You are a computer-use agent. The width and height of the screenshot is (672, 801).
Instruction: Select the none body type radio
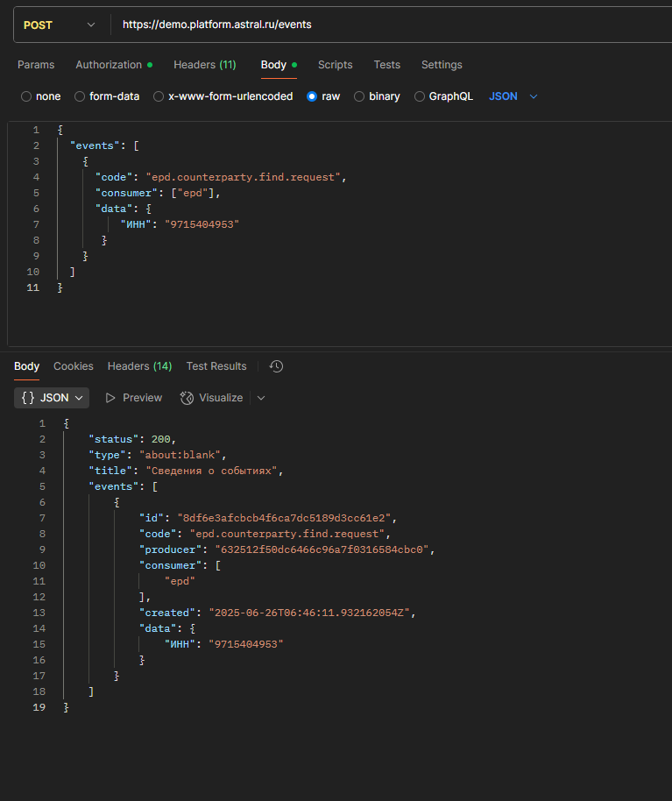click(26, 96)
